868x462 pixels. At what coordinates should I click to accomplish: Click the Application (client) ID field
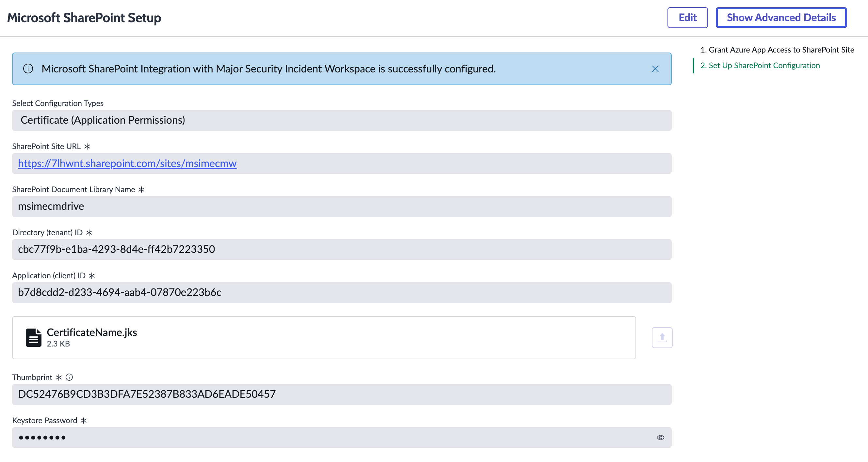[x=342, y=293]
